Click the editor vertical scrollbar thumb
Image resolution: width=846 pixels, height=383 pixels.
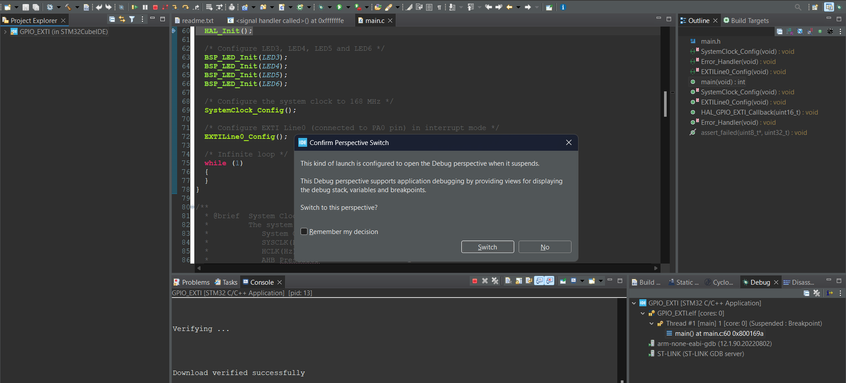[x=665, y=104]
